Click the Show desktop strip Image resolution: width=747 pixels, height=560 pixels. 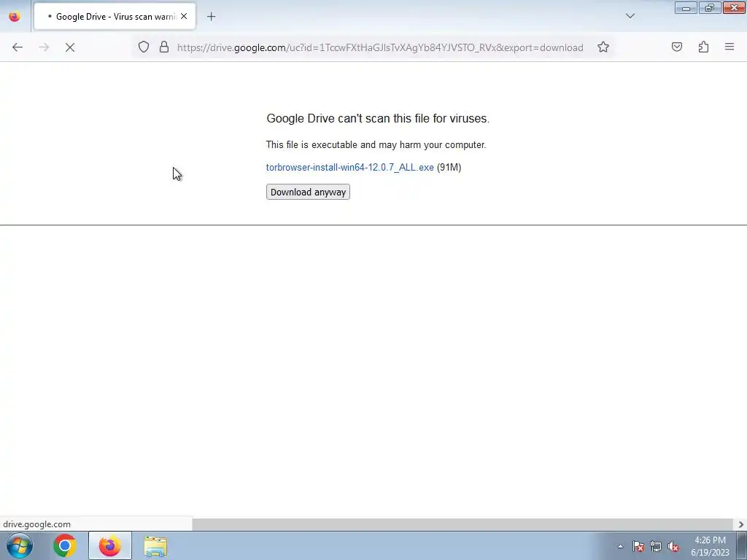click(742, 545)
